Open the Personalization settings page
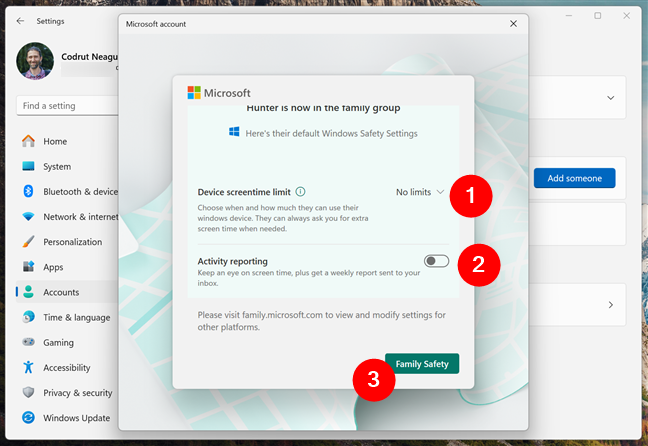 [x=67, y=242]
